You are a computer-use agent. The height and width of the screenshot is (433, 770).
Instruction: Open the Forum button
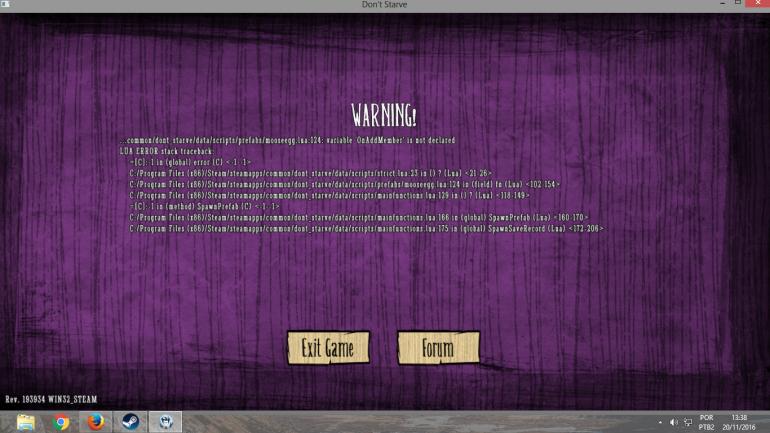(x=439, y=348)
